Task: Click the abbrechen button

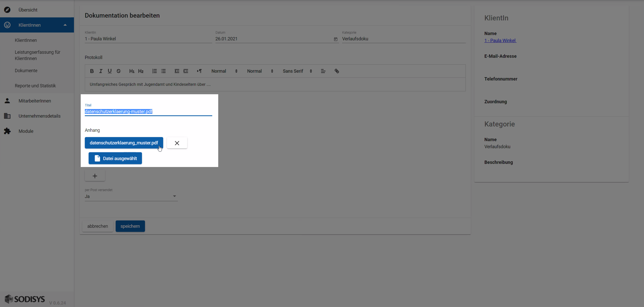Action: pyautogui.click(x=98, y=226)
